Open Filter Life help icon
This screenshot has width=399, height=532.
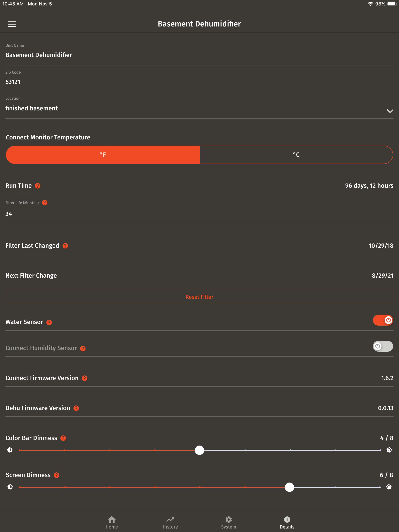pyautogui.click(x=45, y=203)
